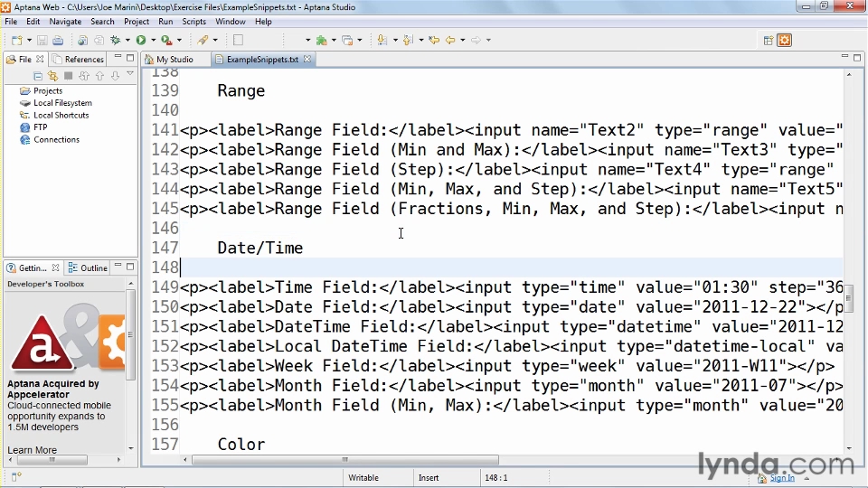Open the Help menu
The image size is (868, 488).
(263, 22)
